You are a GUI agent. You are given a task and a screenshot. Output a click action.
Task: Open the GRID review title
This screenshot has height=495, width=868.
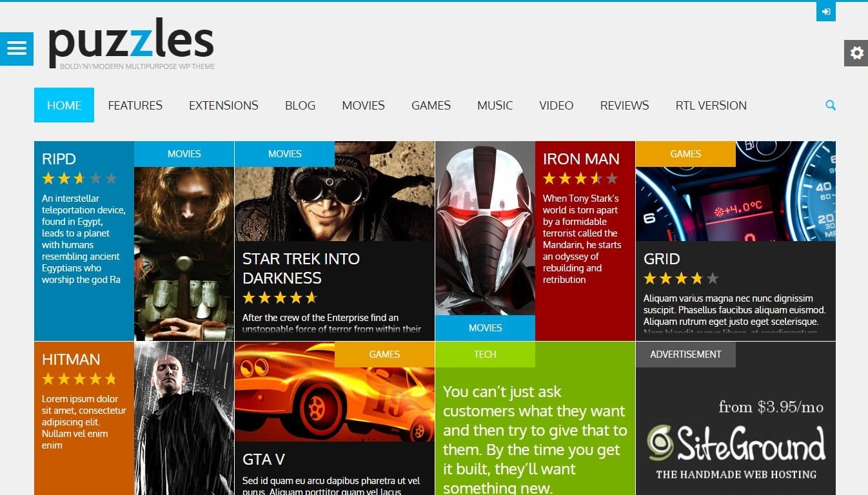coord(662,258)
